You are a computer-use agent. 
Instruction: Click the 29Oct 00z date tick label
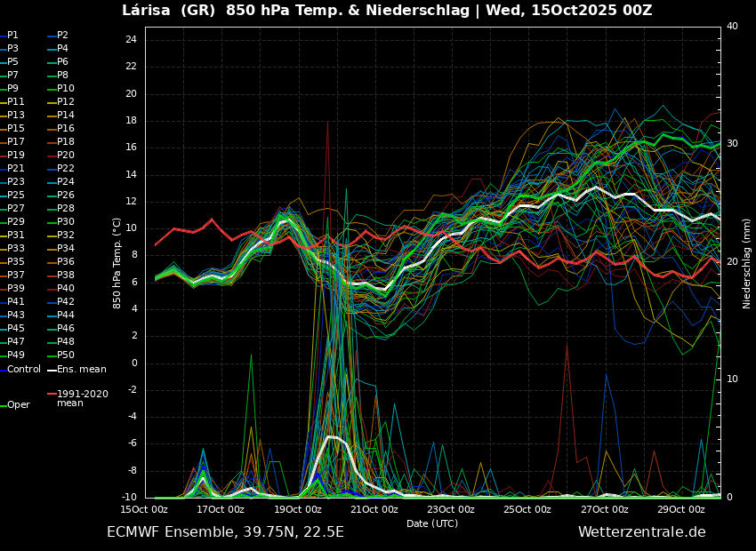(681, 509)
